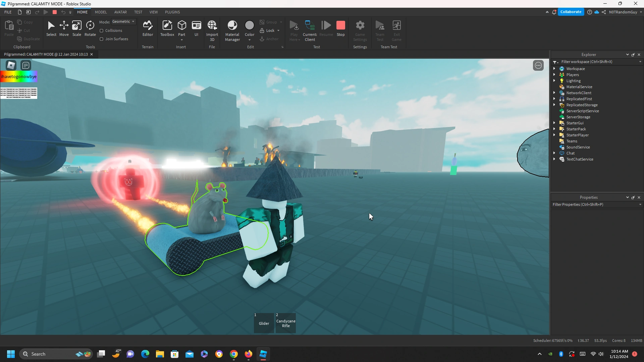
Task: Open the PLUGINS ribbon tab
Action: (172, 12)
